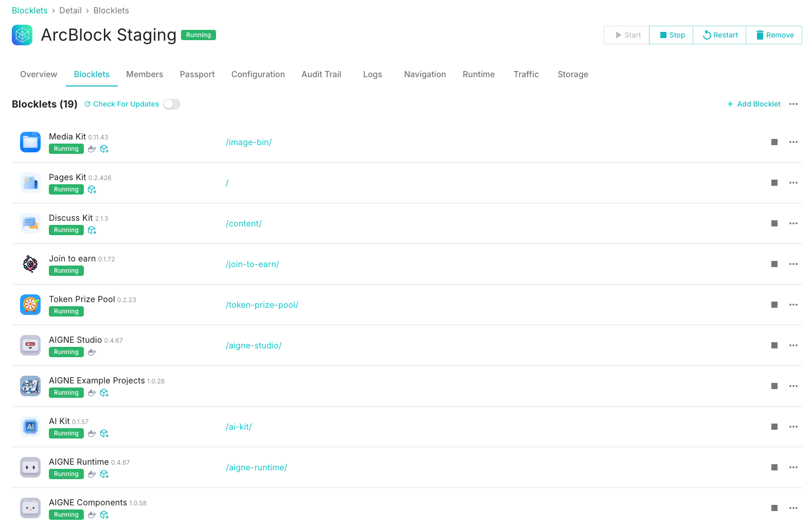Switch to the Members tab
The width and height of the screenshot is (812, 527).
tap(145, 74)
